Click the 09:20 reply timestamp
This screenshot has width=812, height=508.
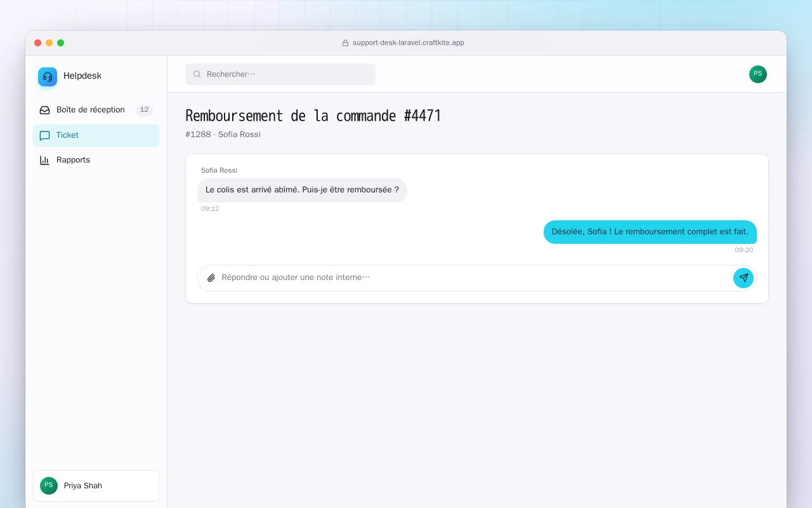pos(744,250)
